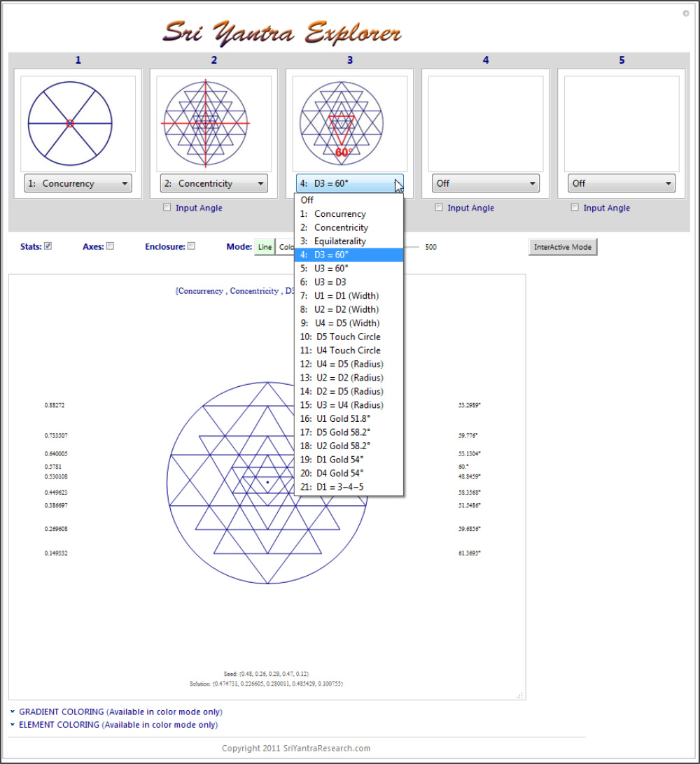Open the Off dropdown in panel 4
Image resolution: width=700 pixels, height=764 pixels.
486,184
